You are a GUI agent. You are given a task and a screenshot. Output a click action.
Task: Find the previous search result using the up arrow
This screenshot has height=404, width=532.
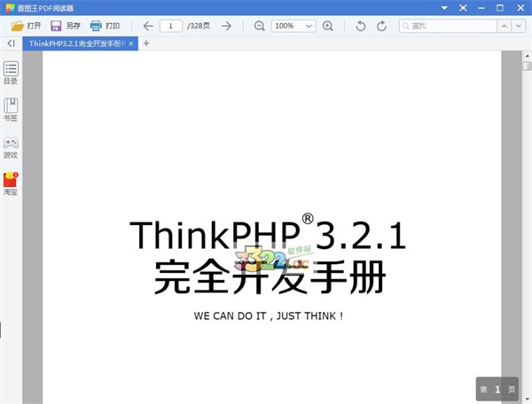coord(505,26)
